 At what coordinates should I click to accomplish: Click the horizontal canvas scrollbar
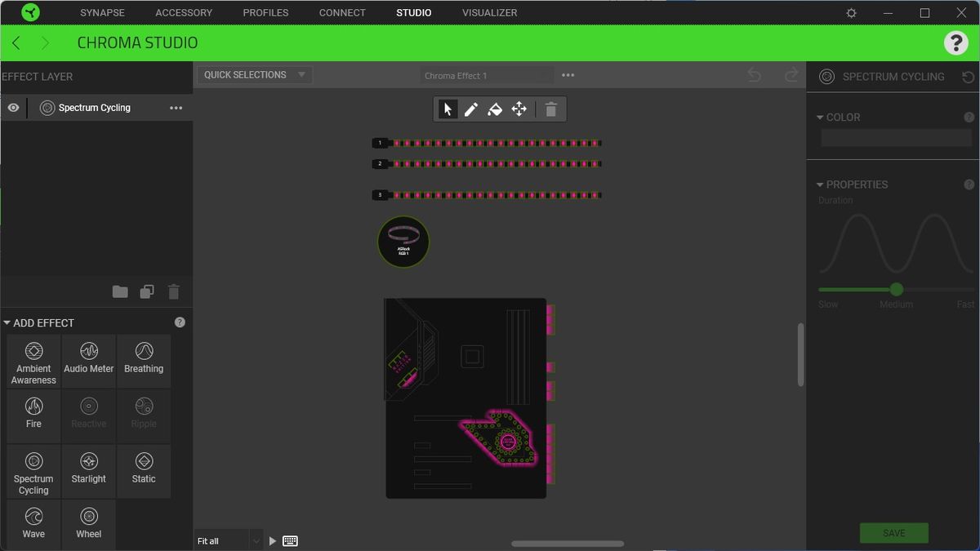coord(568,544)
